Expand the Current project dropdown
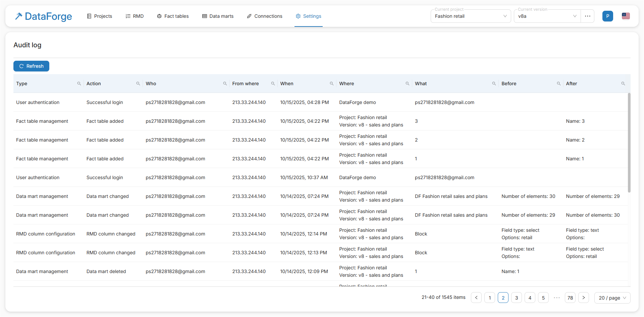 [x=471, y=16]
